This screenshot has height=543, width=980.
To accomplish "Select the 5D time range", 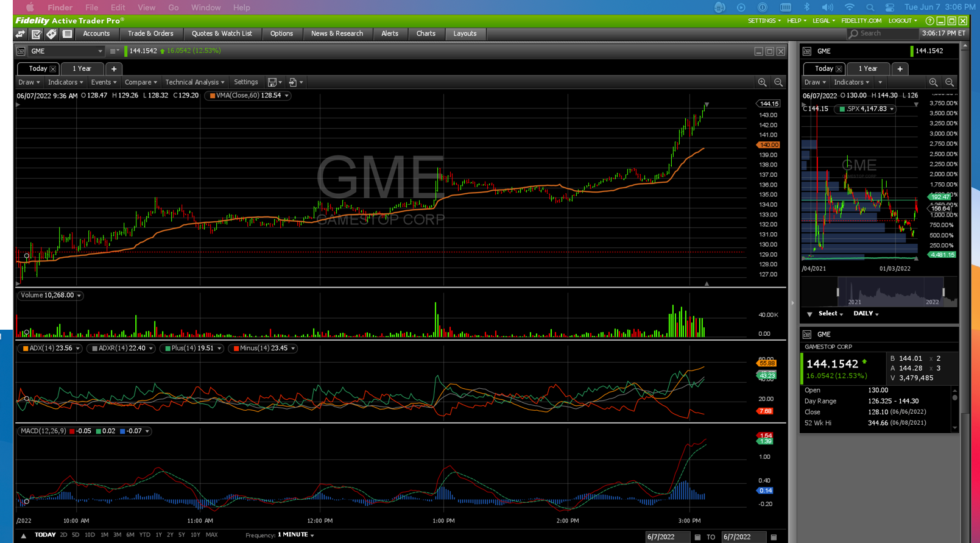I will (76, 535).
